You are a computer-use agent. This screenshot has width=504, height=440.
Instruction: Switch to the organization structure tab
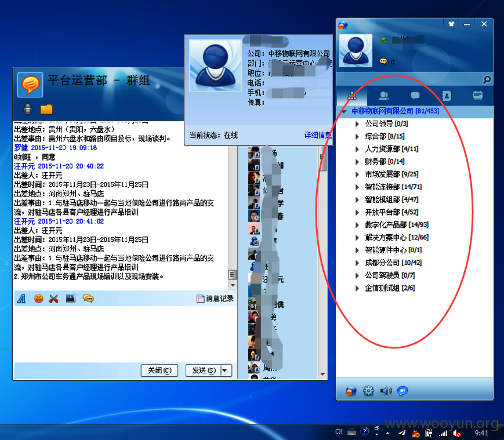352,96
